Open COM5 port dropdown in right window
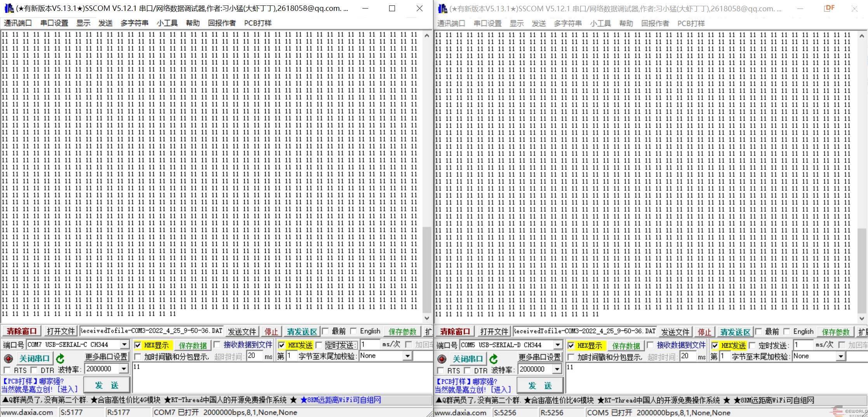868x417 pixels. coord(558,345)
